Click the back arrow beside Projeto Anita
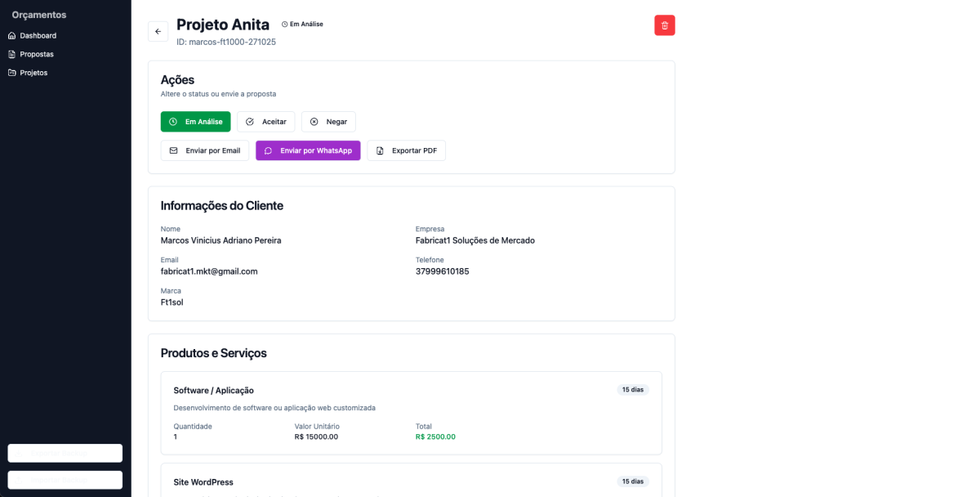980x497 pixels. (158, 31)
